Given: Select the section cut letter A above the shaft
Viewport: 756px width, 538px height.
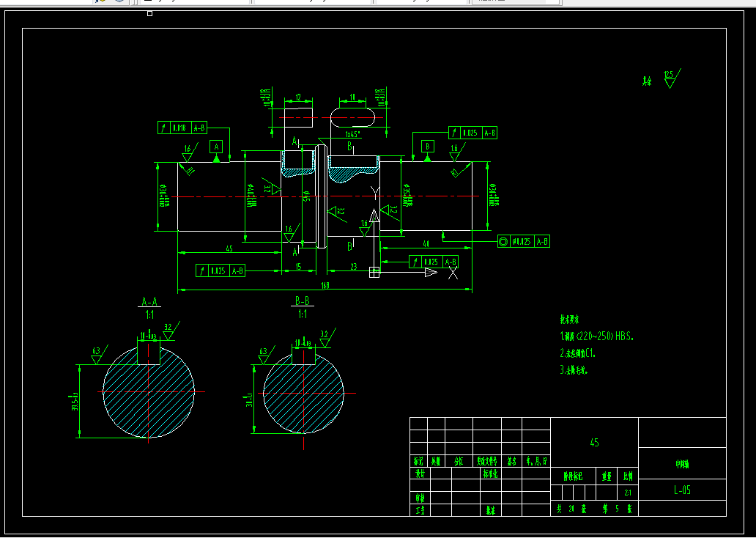Looking at the screenshot, I should [295, 141].
